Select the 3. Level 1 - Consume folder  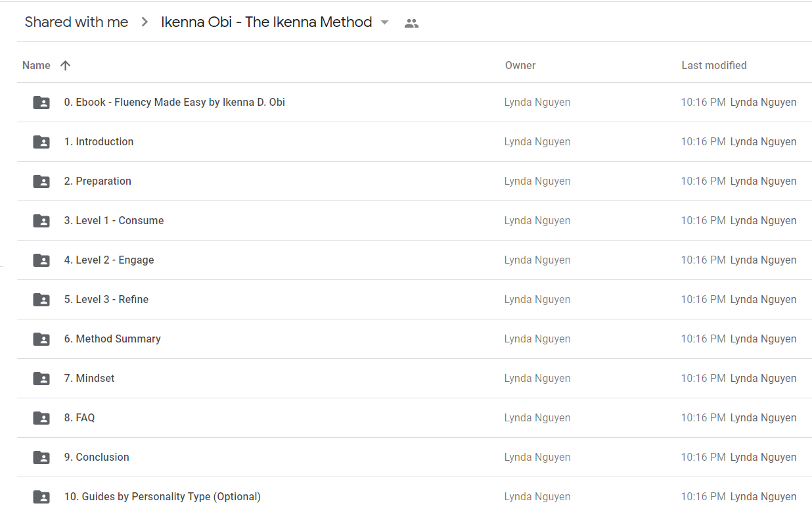point(415,221)
